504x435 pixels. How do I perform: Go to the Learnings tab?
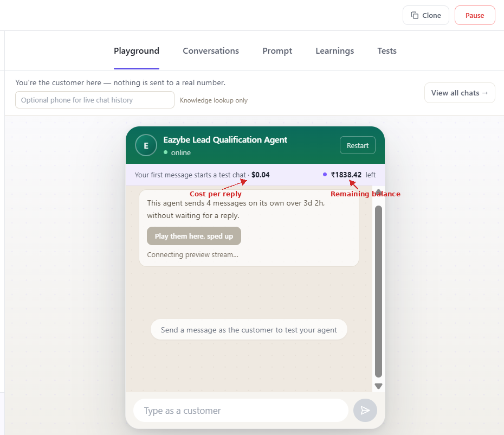(x=334, y=51)
